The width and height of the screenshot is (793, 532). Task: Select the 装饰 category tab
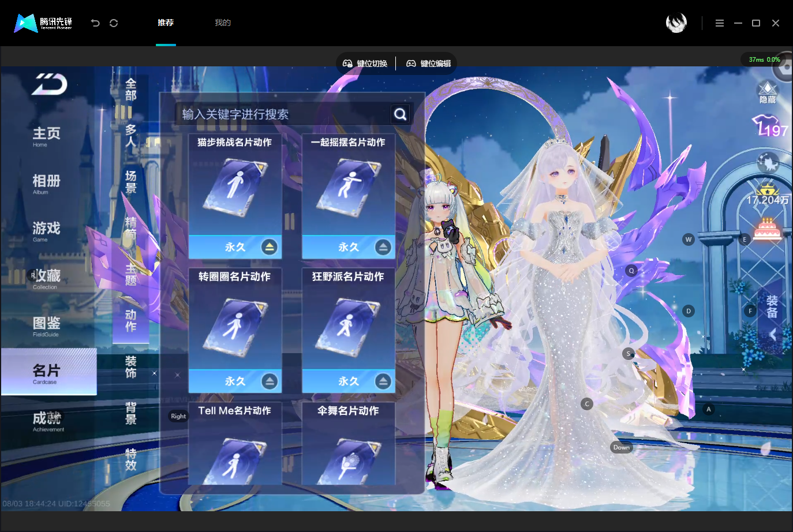point(131,367)
